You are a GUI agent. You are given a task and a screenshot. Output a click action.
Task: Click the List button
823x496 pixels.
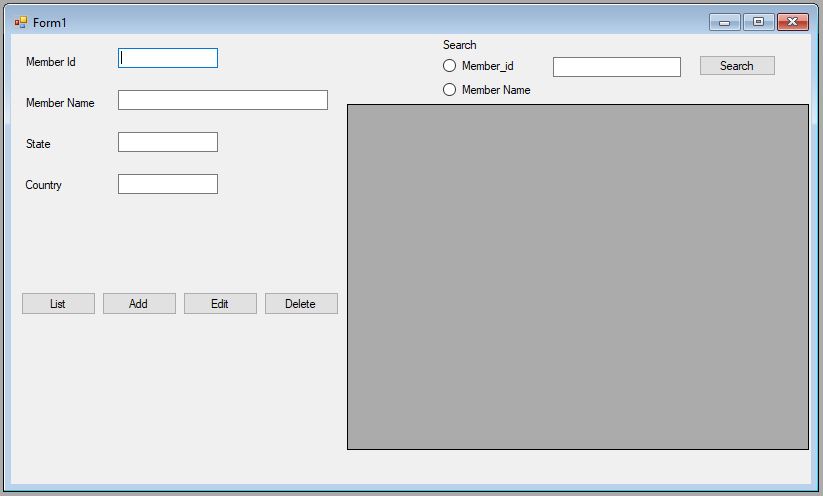pyautogui.click(x=58, y=303)
